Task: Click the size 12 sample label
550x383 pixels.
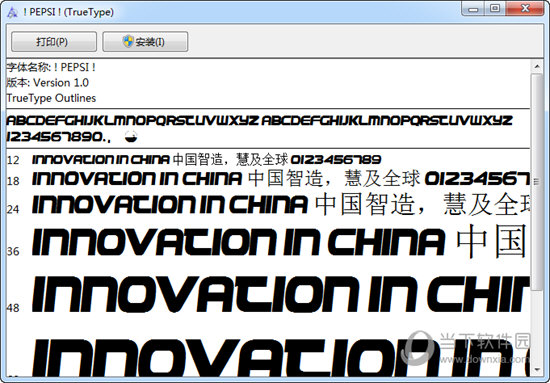Action: [x=13, y=160]
